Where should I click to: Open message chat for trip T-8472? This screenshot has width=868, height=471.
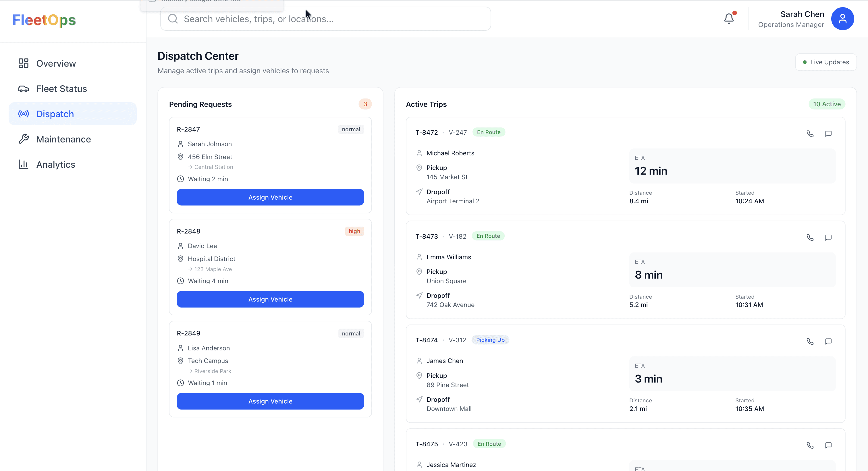coord(828,134)
